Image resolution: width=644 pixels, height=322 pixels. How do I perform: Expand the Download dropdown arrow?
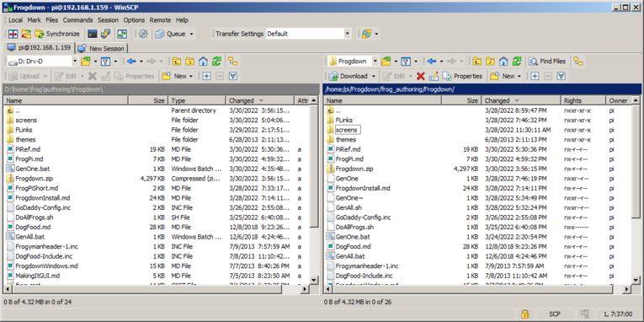point(374,76)
